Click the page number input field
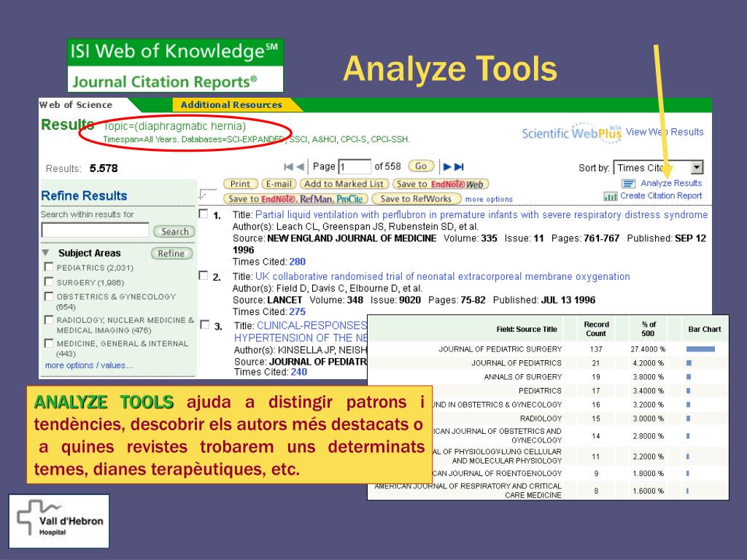 (x=355, y=167)
